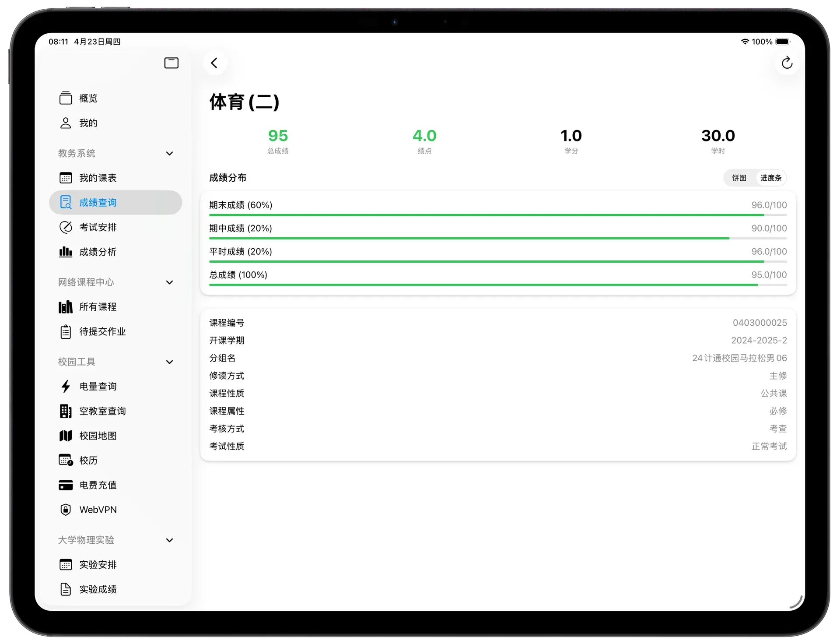
Task: Go back with the chevron arrow
Action: [x=214, y=63]
